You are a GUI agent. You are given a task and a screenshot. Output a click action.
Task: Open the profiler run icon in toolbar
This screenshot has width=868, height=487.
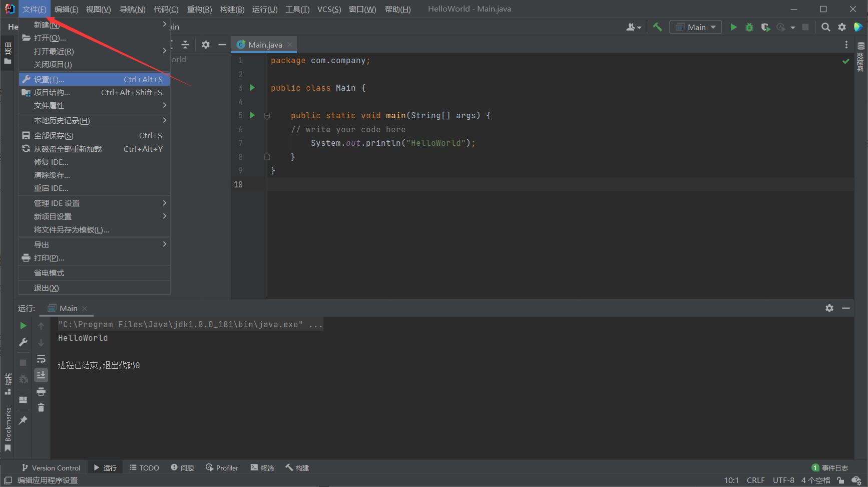pyautogui.click(x=781, y=27)
